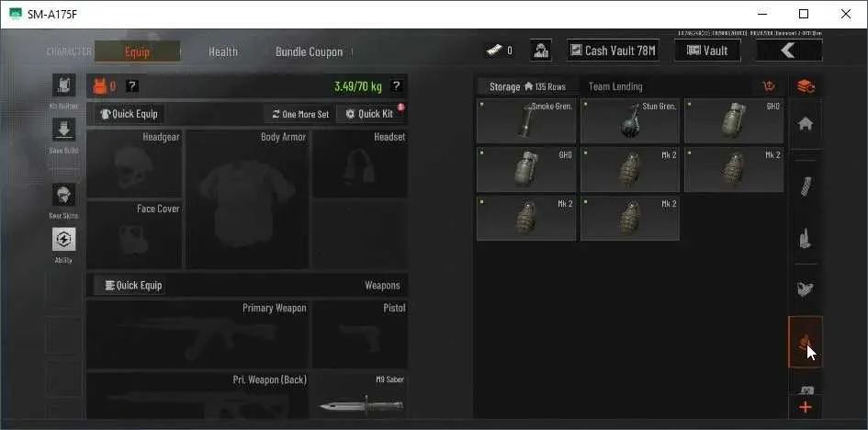The height and width of the screenshot is (430, 868).
Task: Open the Bundle Coupon tab
Action: tap(309, 51)
